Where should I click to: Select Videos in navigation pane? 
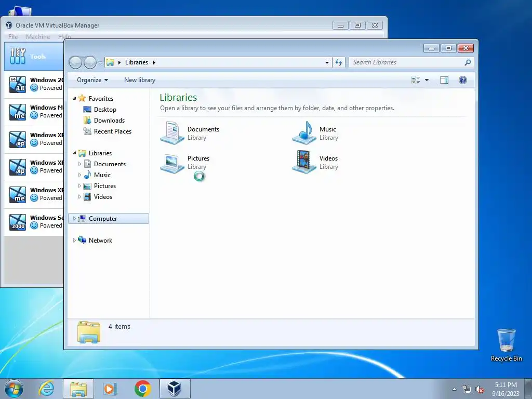98,197
